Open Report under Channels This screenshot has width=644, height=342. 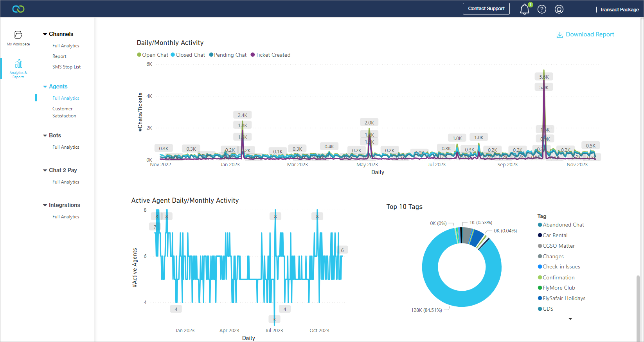tap(59, 56)
